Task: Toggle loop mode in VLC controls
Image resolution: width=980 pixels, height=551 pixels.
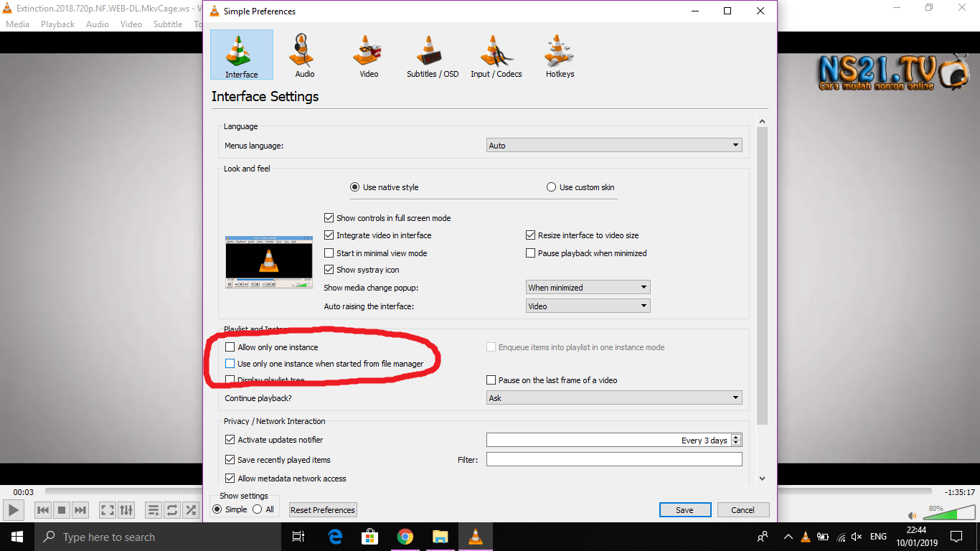Action: pos(172,510)
